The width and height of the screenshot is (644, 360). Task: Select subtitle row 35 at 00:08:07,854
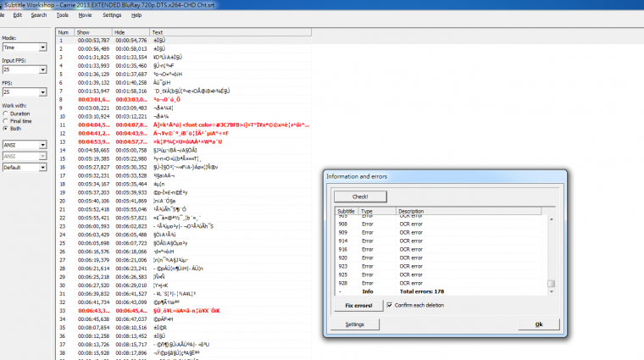coord(184,328)
